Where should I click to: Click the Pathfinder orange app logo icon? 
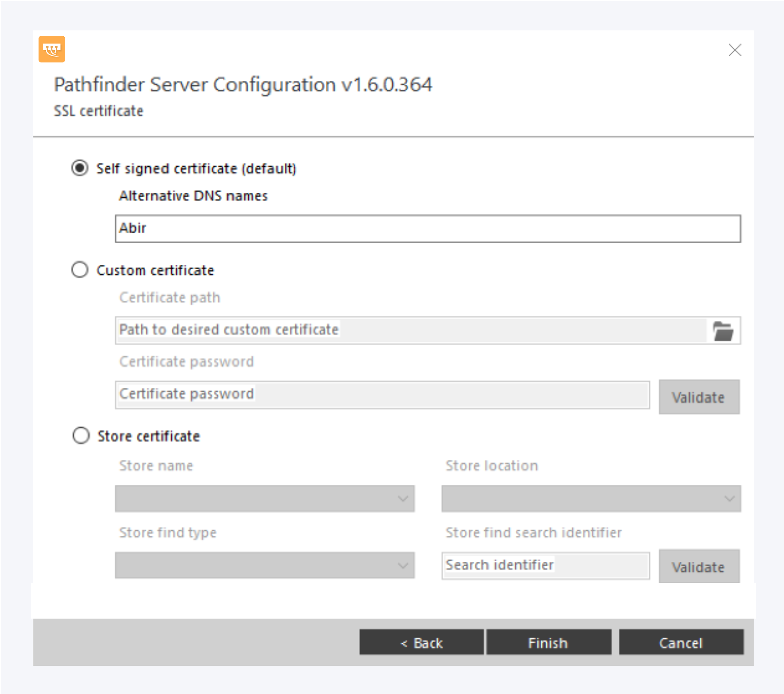point(51,49)
